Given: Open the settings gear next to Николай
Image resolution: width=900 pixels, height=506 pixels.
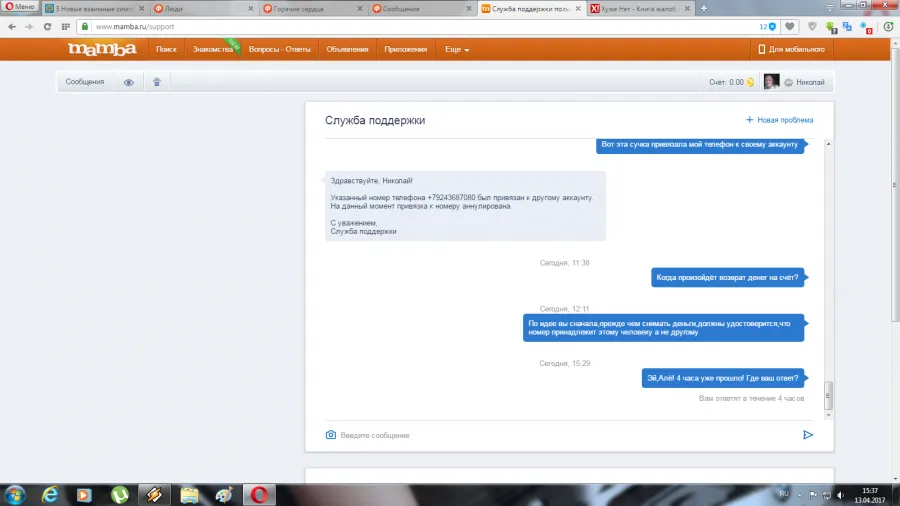Looking at the screenshot, I should [788, 83].
